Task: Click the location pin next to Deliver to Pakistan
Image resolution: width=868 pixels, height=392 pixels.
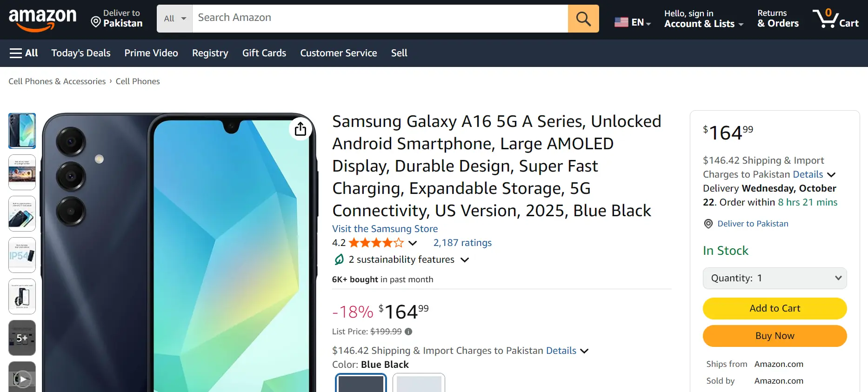Action: point(96,21)
